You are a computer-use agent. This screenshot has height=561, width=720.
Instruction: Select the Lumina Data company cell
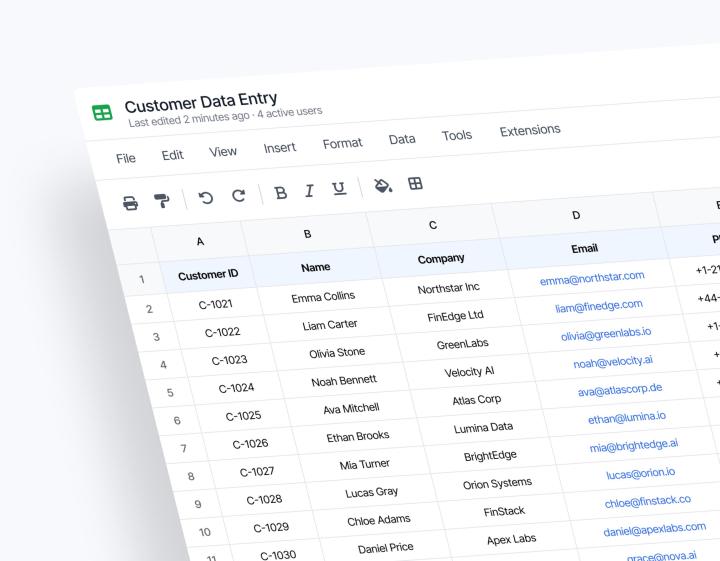pyautogui.click(x=483, y=428)
